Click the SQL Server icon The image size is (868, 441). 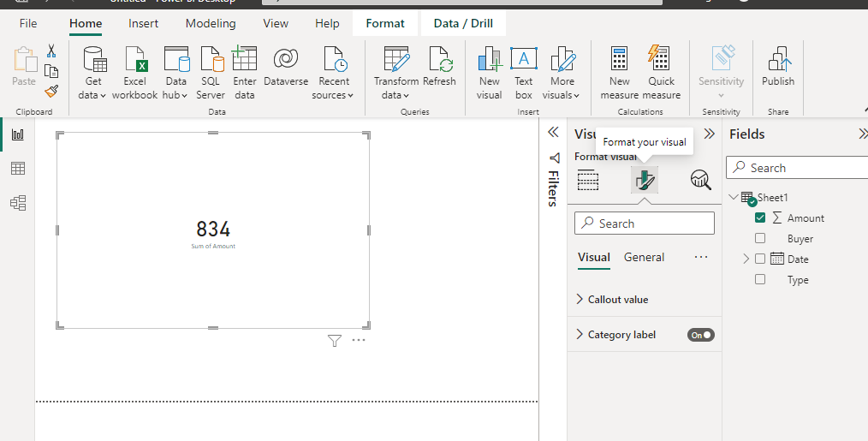[211, 59]
